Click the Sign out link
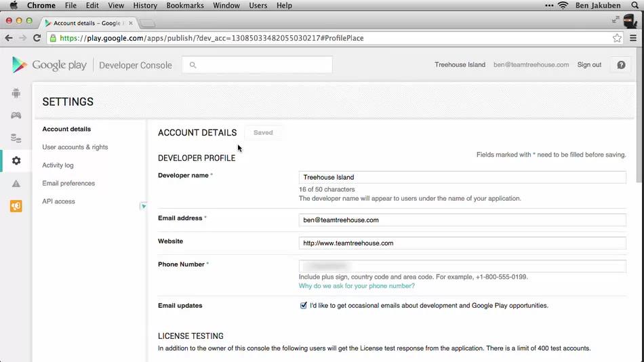Image resolution: width=644 pixels, height=362 pixels. (x=589, y=64)
